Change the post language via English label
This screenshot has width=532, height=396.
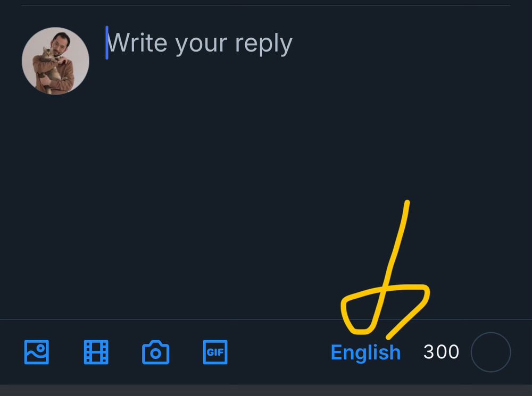pos(366,351)
